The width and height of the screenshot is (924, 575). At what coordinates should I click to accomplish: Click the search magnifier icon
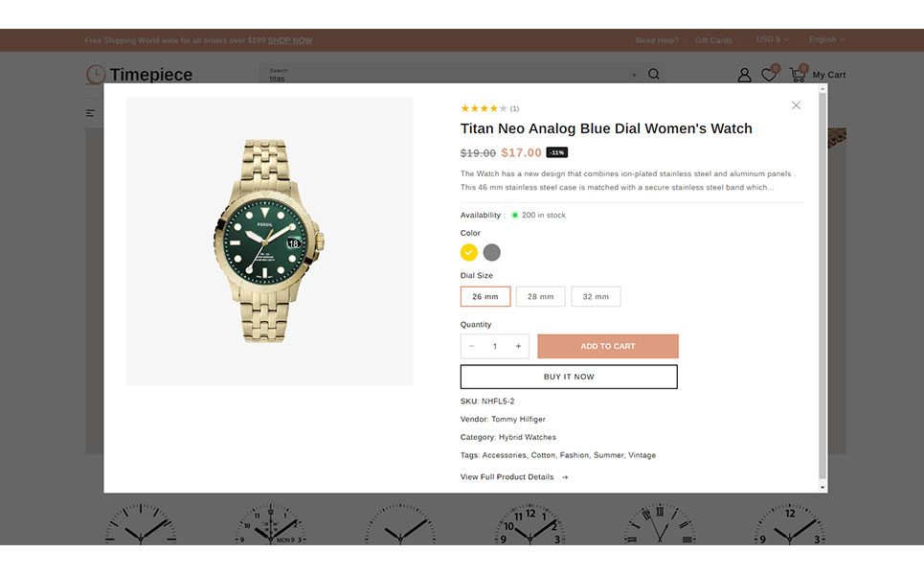[x=654, y=74]
